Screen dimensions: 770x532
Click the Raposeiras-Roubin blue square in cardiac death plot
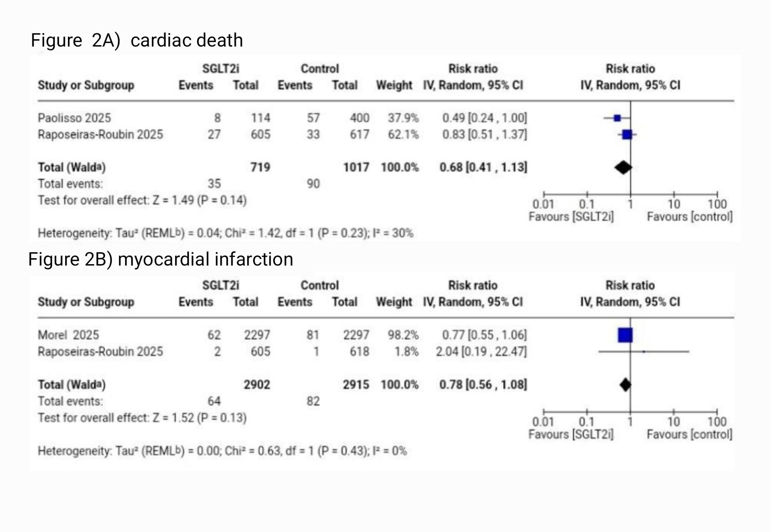tap(627, 135)
